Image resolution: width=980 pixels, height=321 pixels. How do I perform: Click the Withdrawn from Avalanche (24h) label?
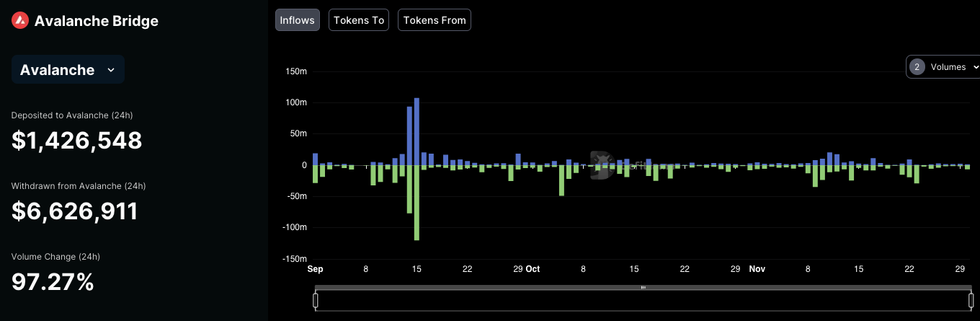[79, 186]
